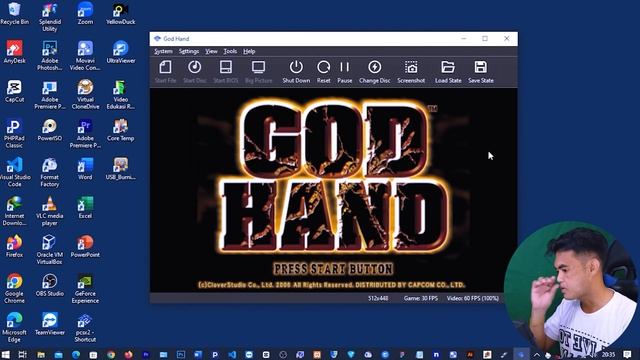Open File Explorer from the taskbar
The height and width of the screenshot is (360, 640).
[41, 354]
